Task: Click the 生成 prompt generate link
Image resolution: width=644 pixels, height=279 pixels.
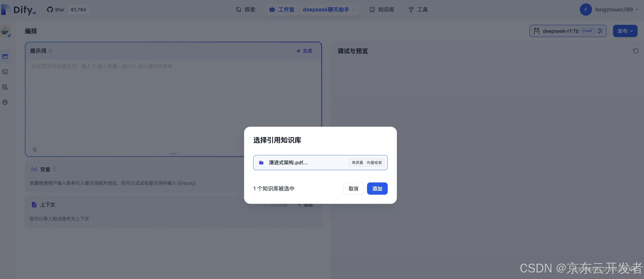Action: [304, 51]
